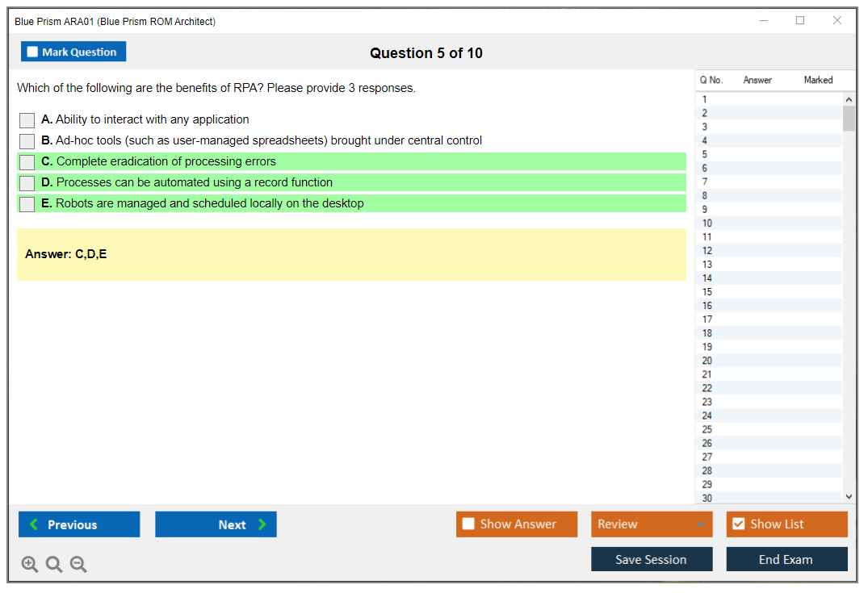
Task: Toggle checkbox for option C
Action: (x=27, y=162)
